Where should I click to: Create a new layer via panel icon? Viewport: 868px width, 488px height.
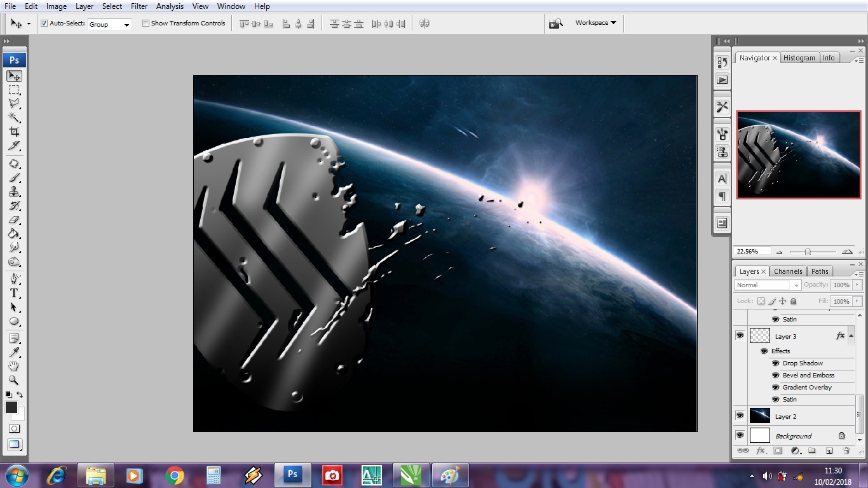pyautogui.click(x=829, y=451)
